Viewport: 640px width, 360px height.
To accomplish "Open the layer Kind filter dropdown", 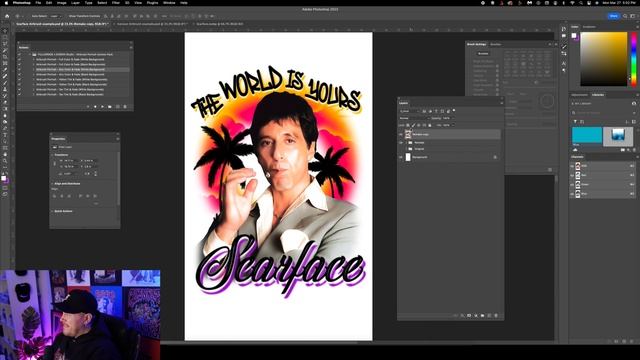I will coord(409,111).
